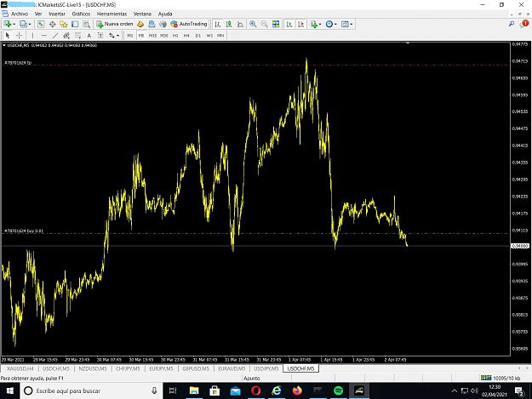Screen dimensions: 532x399
Task: Select the trendline drawing tool
Action: pyautogui.click(x=55, y=35)
